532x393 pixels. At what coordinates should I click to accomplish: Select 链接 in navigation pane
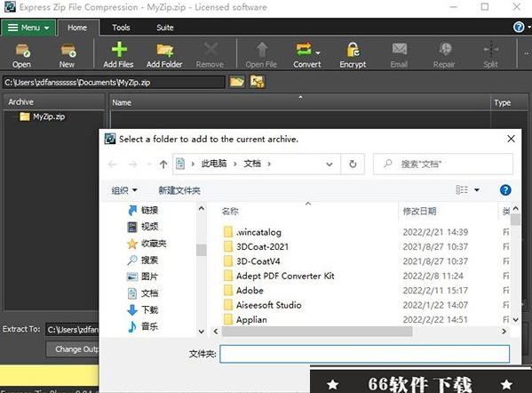143,210
